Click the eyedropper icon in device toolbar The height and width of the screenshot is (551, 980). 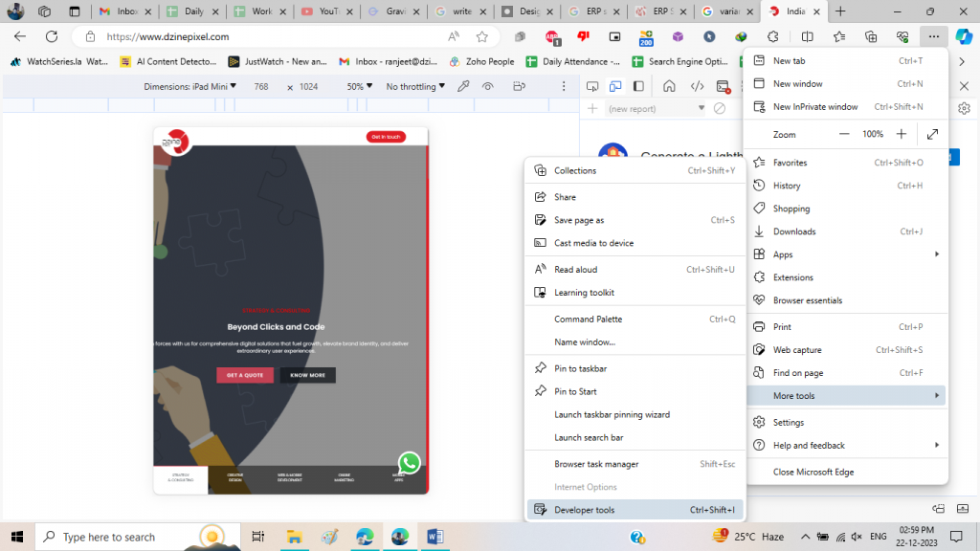click(x=463, y=86)
